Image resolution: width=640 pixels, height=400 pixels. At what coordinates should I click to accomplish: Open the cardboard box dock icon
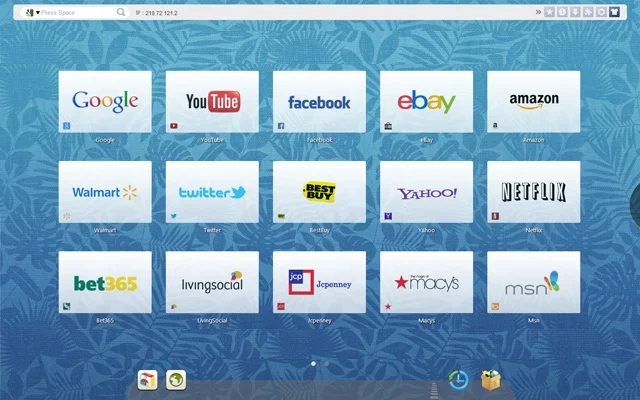491,380
